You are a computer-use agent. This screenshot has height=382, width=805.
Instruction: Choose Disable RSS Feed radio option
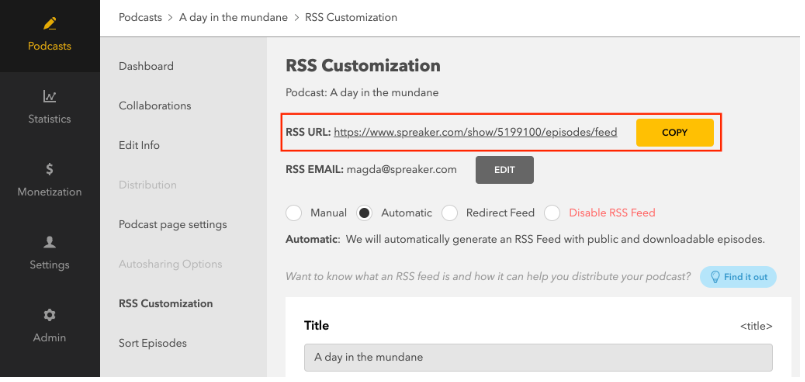552,213
